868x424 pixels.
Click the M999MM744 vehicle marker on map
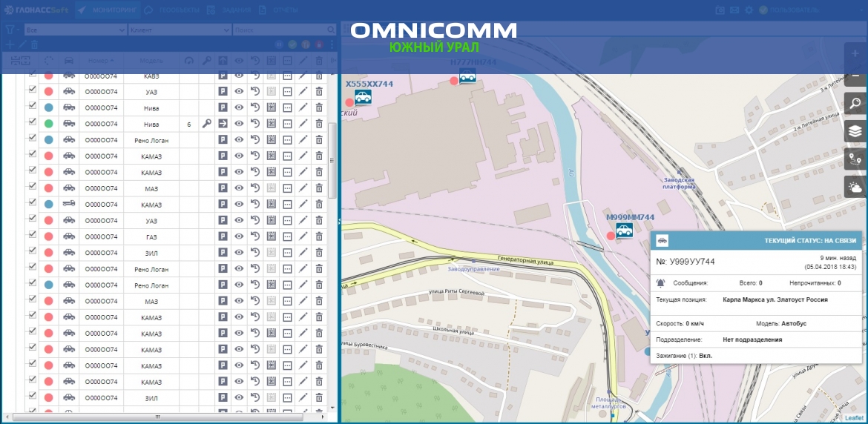tap(625, 231)
